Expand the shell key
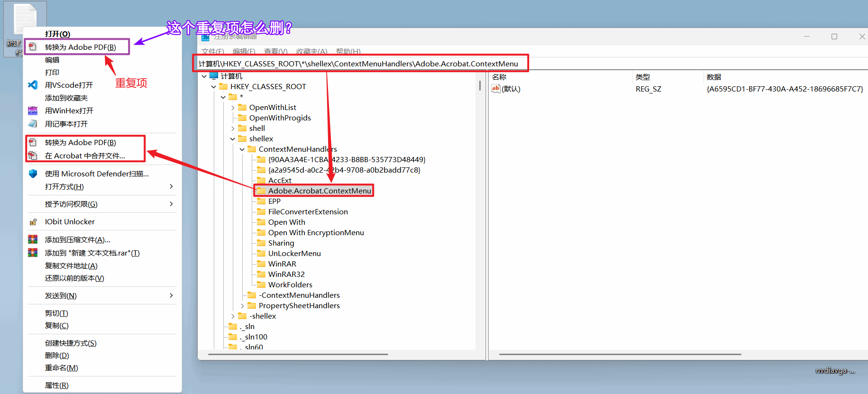 tap(233, 128)
